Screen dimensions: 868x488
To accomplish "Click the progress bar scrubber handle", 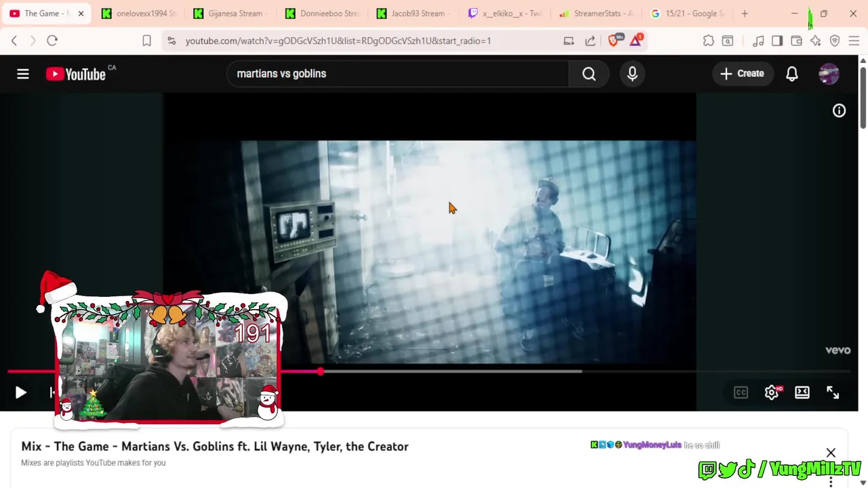I will click(320, 371).
